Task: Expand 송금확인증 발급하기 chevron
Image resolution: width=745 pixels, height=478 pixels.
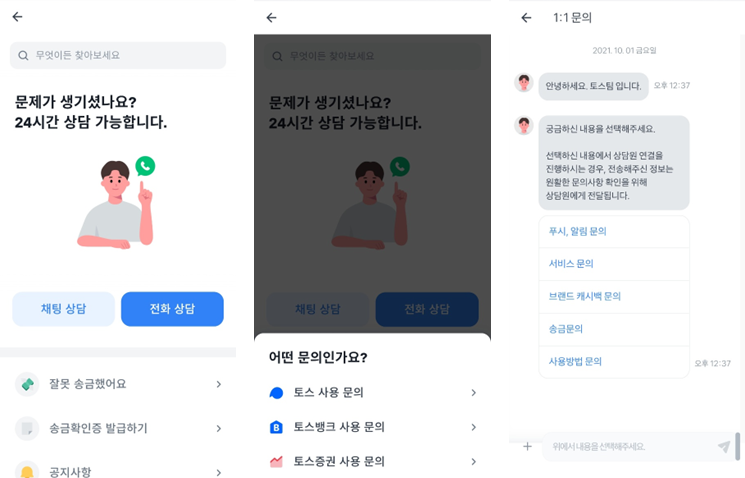Action: (x=219, y=428)
